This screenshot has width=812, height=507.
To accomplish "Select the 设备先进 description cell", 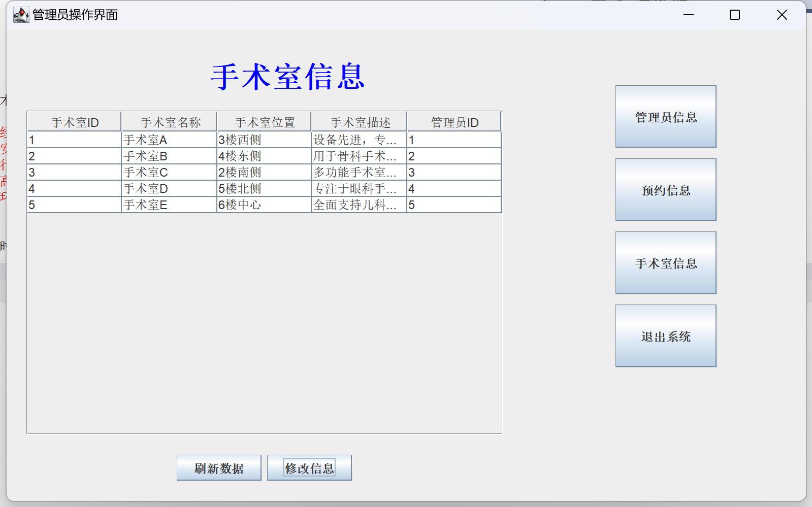I will pos(359,140).
